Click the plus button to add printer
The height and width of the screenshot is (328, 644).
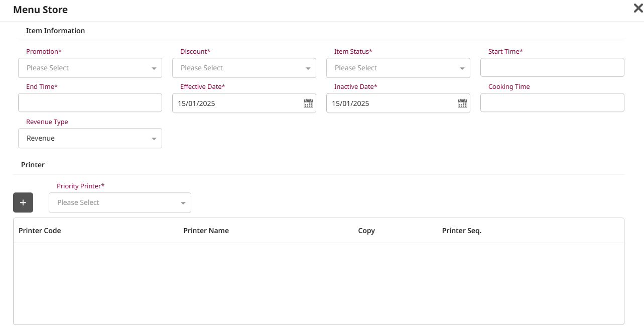coord(23,202)
